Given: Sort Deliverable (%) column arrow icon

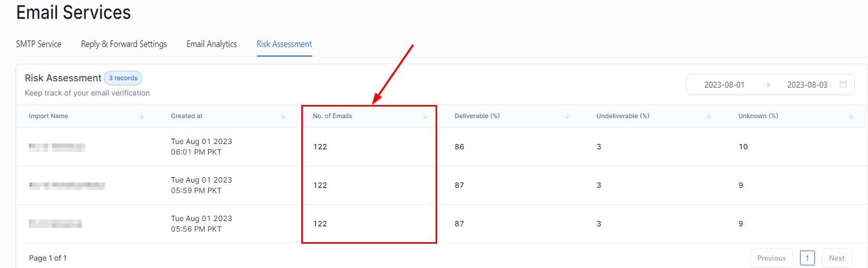Looking at the screenshot, I should (567, 116).
